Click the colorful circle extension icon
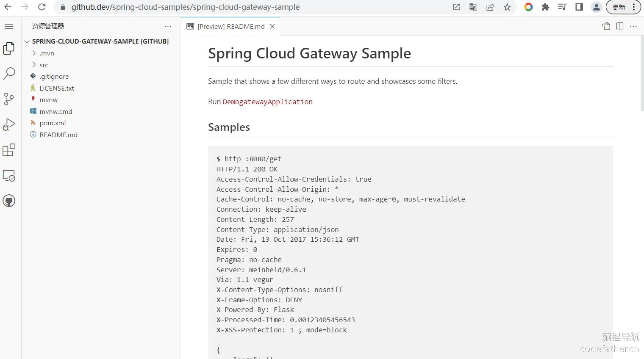Image resolution: width=644 pixels, height=359 pixels. point(528,7)
